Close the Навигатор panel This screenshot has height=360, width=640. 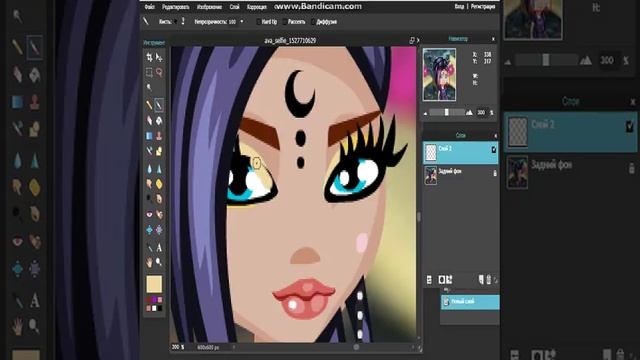tap(493, 39)
